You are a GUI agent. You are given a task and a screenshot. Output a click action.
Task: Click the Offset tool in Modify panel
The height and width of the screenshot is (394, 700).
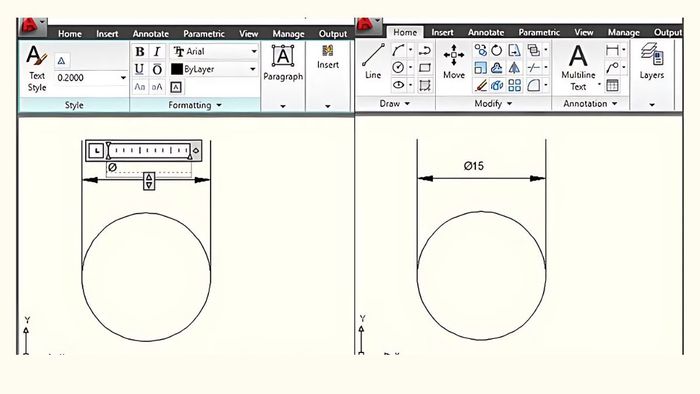click(497, 67)
